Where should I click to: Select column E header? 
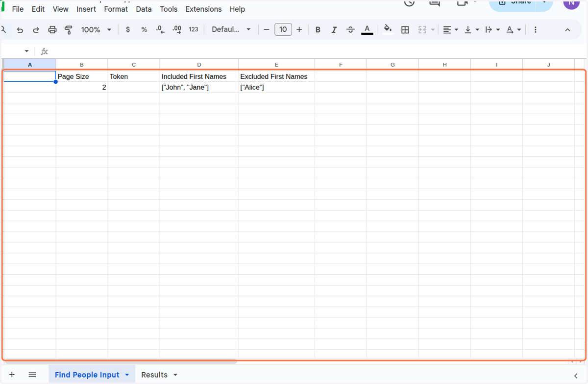pos(277,65)
